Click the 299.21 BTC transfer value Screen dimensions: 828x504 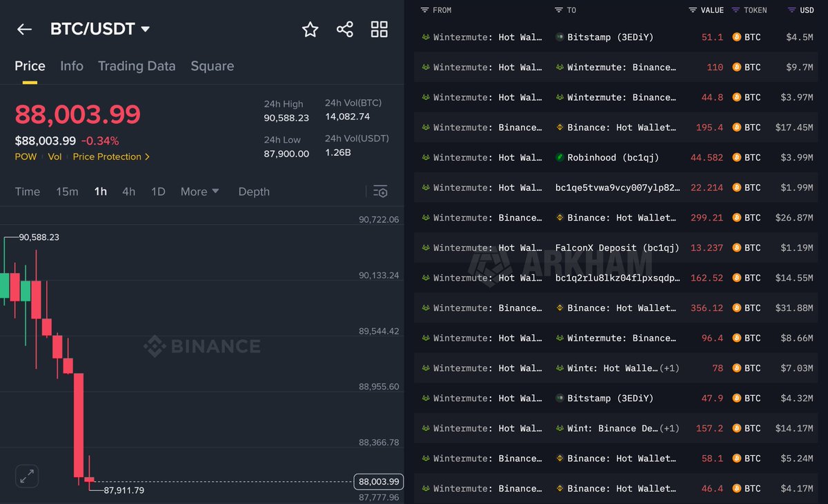click(x=707, y=218)
